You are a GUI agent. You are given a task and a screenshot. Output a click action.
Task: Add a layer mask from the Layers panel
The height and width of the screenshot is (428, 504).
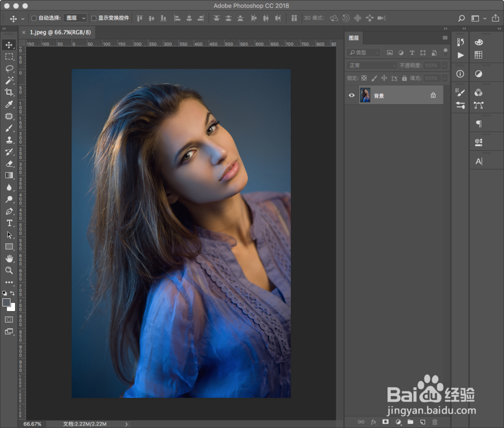pos(386,422)
